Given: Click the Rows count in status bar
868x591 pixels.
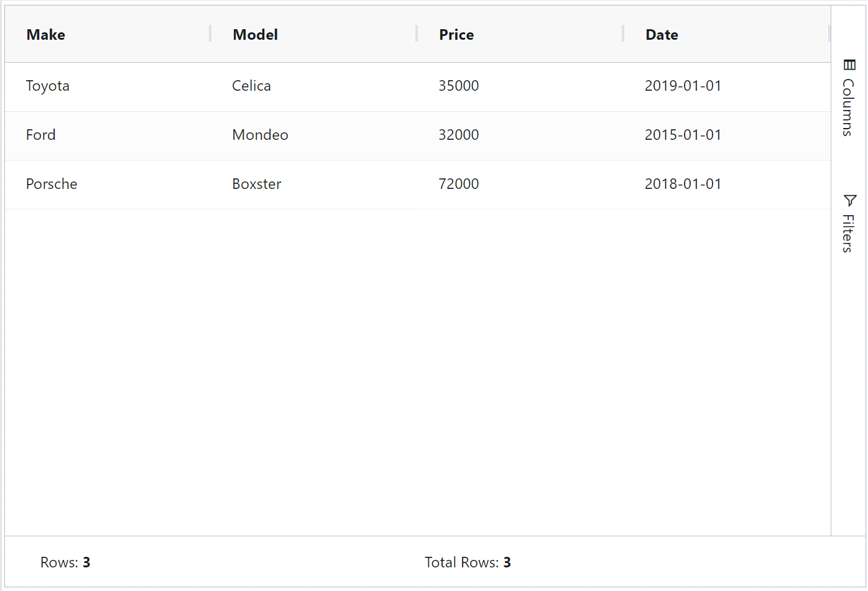Looking at the screenshot, I should tap(65, 562).
